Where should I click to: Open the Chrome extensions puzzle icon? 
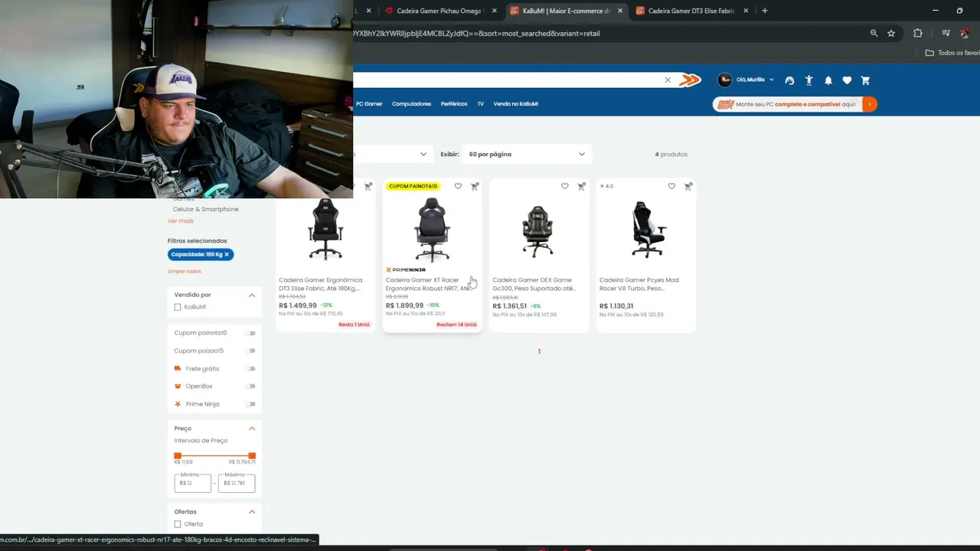pos(918,34)
